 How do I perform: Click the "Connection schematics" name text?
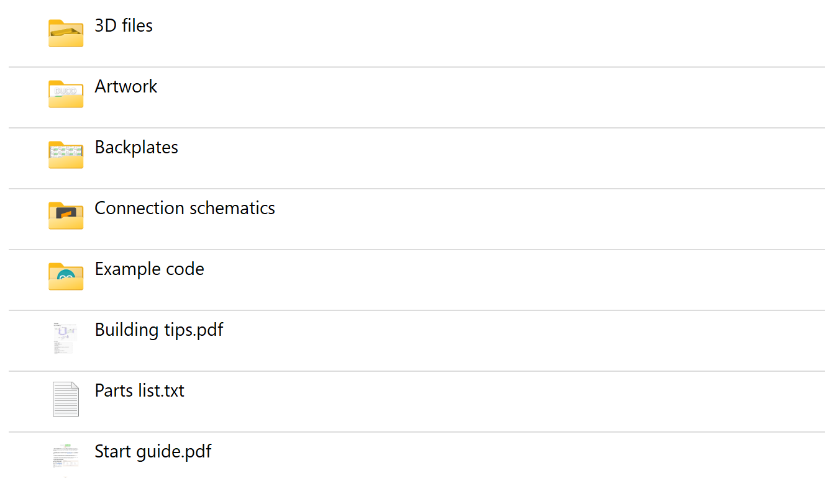coord(185,208)
